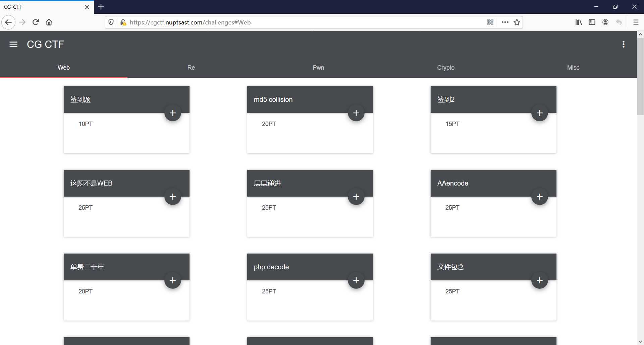Click the 10PT score text

[x=86, y=124]
